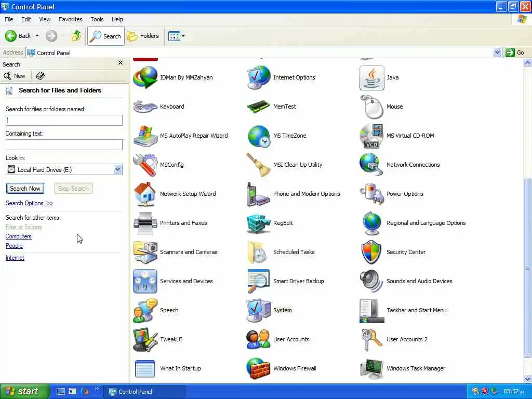Focus the Containing text field
Viewport: 532px width, 399px height.
pos(64,144)
